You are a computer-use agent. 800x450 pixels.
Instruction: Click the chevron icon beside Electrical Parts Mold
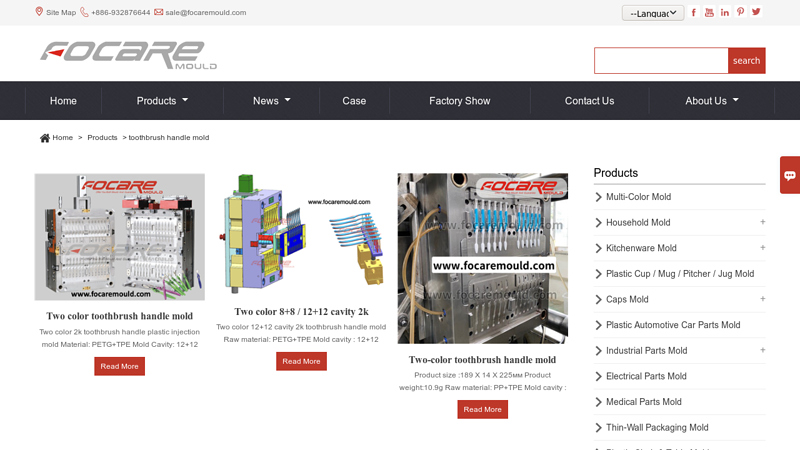pyautogui.click(x=598, y=377)
